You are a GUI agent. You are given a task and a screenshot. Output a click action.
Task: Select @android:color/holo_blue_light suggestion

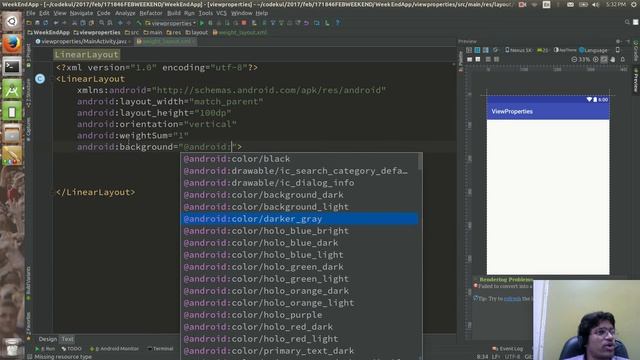tap(299, 255)
